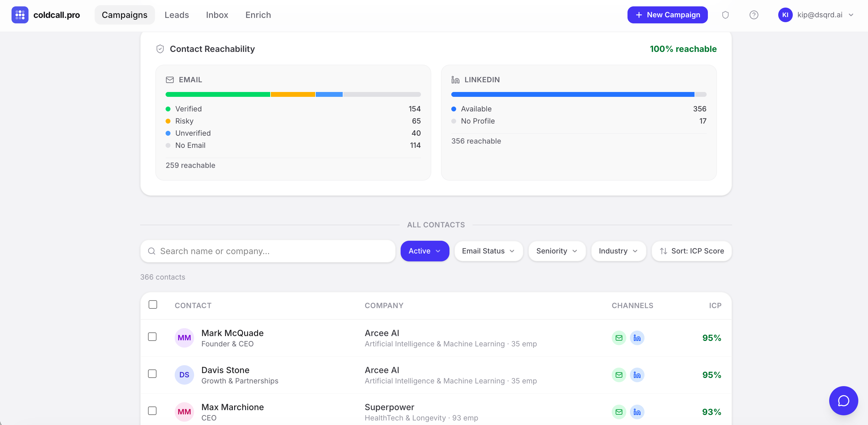Open the Industry filter dropdown
Image resolution: width=868 pixels, height=425 pixels.
pyautogui.click(x=618, y=251)
